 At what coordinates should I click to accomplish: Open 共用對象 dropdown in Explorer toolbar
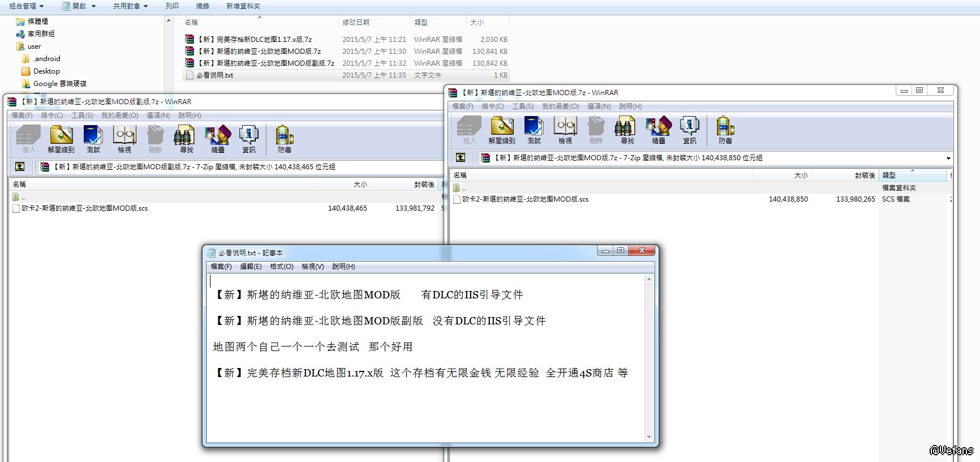pos(130,6)
